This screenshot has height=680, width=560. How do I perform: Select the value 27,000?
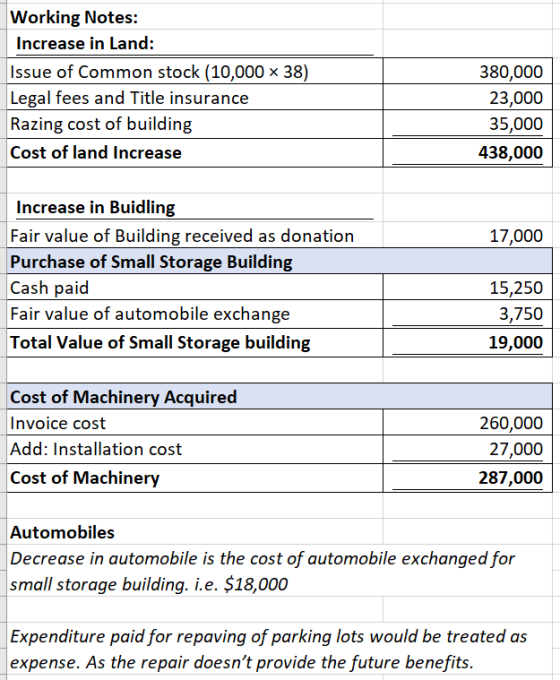click(516, 449)
